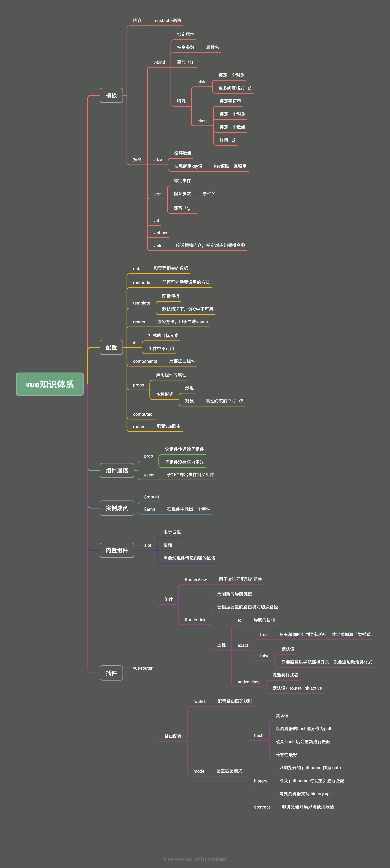Select the 组件通信 topic node

click(117, 470)
